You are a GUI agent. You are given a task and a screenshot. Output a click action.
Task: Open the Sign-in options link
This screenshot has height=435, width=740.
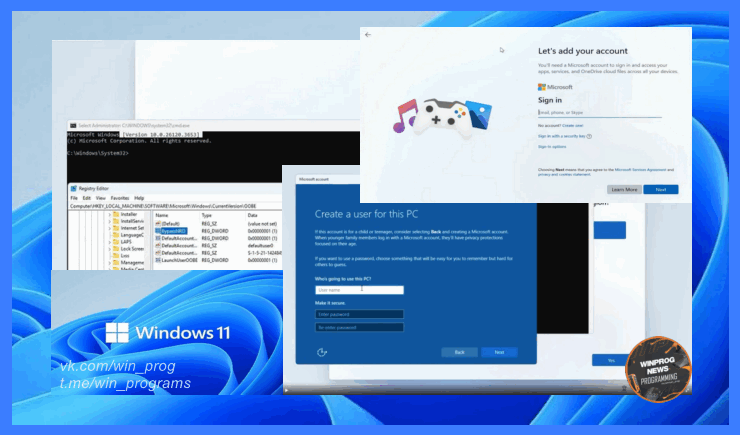tap(552, 147)
